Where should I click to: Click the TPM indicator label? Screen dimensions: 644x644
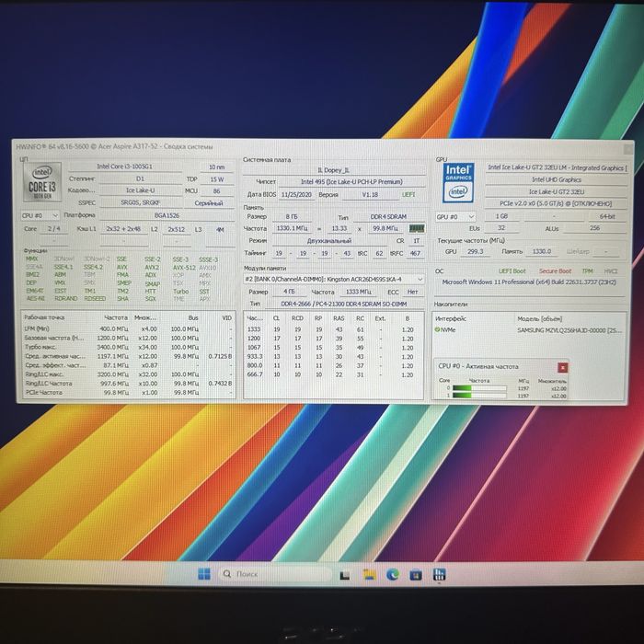point(587,271)
